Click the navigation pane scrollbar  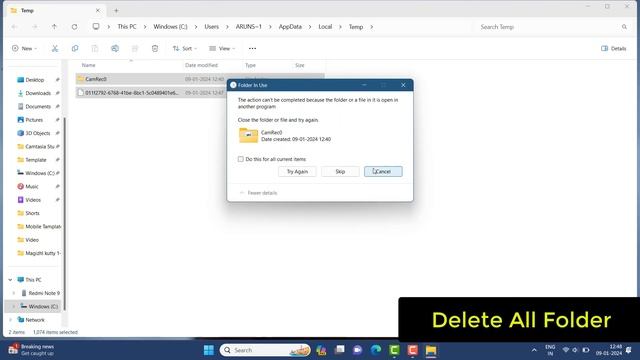[64, 213]
